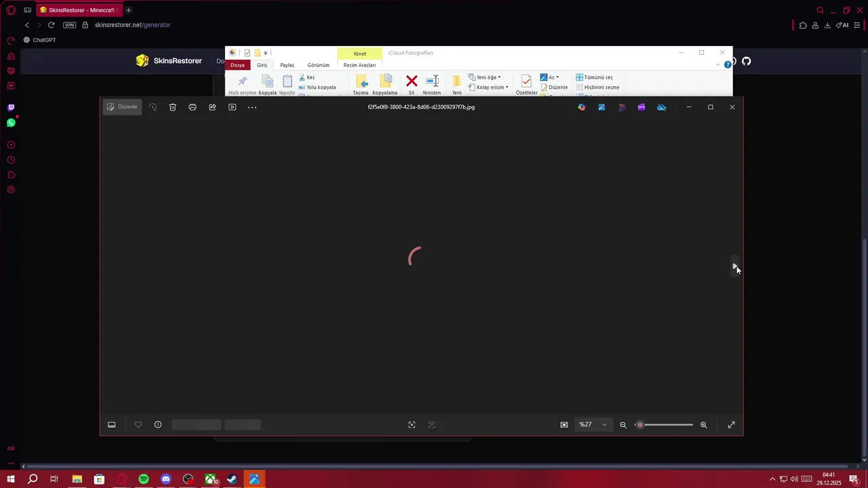Collapse the Explorer ribbon with the chevron
Screen dimensions: 868x488
coord(717,65)
